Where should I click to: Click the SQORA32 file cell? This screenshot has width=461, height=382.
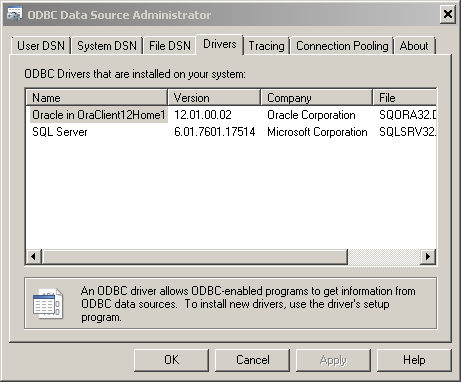pos(408,115)
